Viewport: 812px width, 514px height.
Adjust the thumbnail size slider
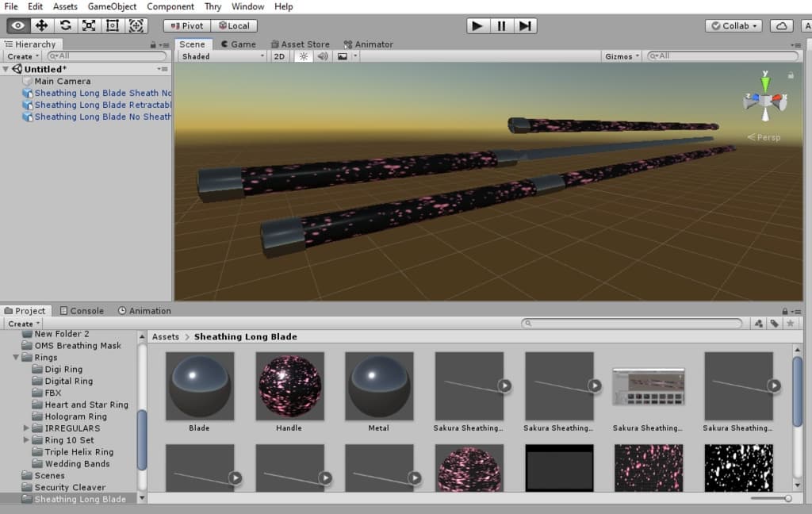[787, 498]
